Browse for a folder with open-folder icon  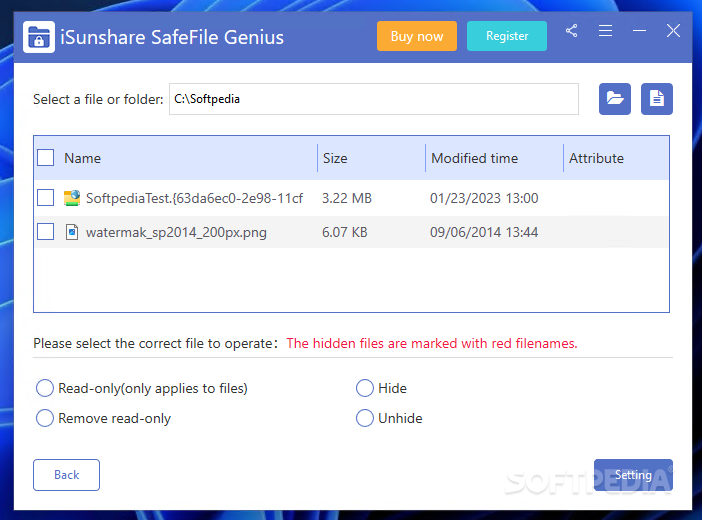tap(615, 99)
